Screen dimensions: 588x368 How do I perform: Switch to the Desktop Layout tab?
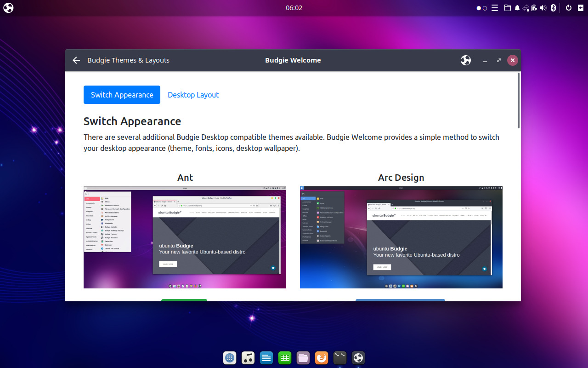tap(193, 95)
